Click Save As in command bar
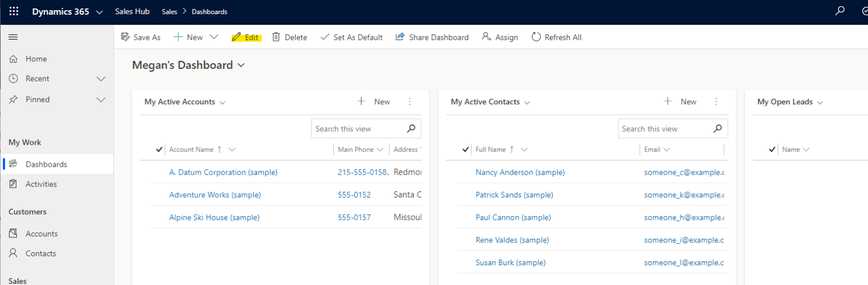The height and width of the screenshot is (285, 868). click(x=141, y=37)
